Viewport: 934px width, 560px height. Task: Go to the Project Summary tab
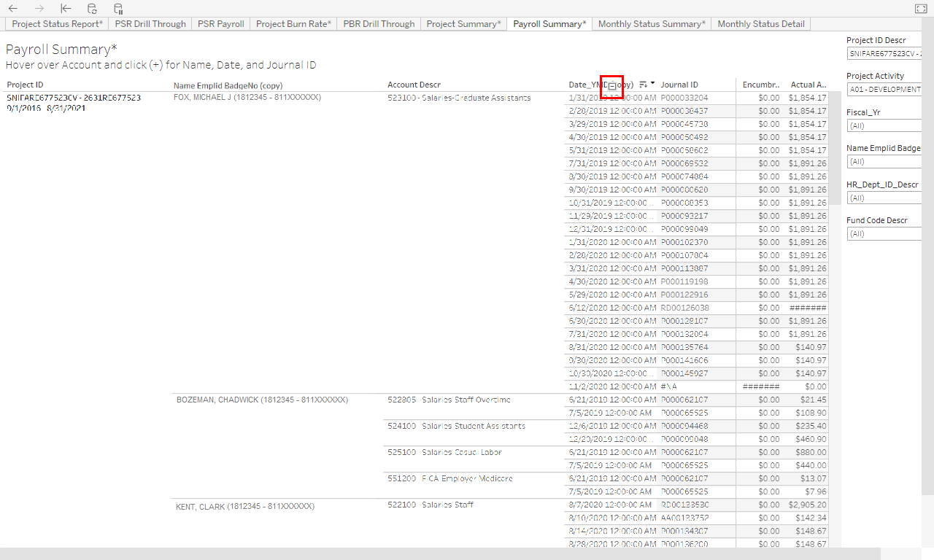463,24
